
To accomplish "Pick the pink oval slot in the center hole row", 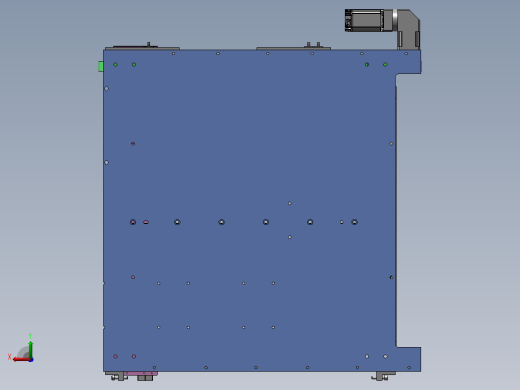I will pos(146,222).
